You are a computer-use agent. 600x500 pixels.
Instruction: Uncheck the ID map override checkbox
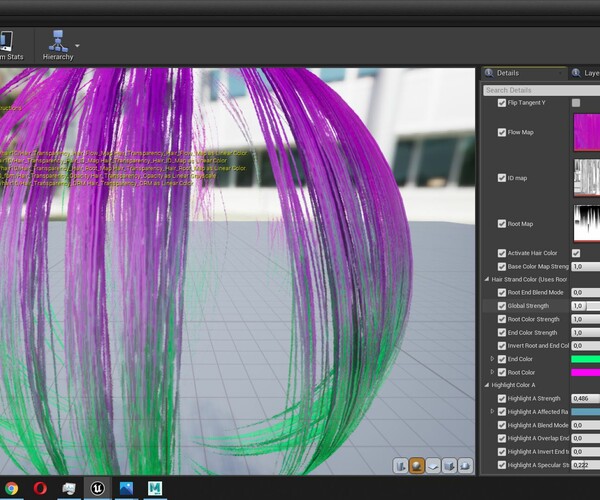[x=502, y=178]
